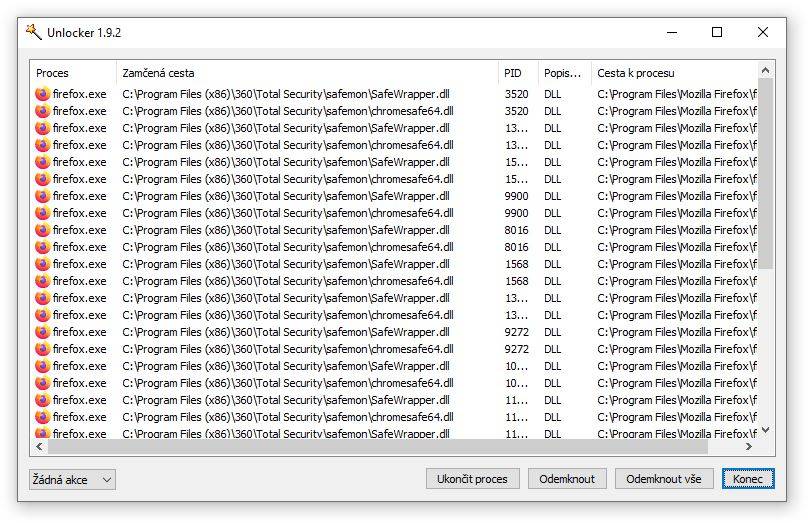
Task: Select Firefox icon on PID 9272 chromesafe64.dll row
Action: pyautogui.click(x=42, y=349)
